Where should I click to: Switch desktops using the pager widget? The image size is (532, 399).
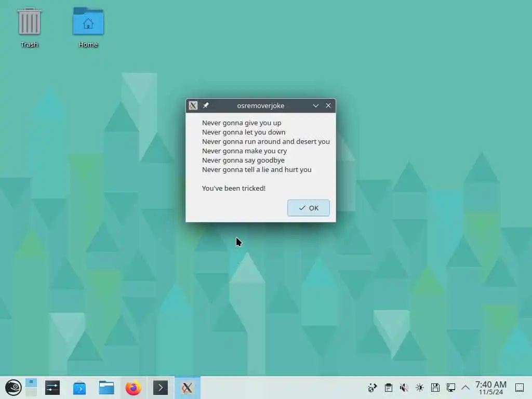pos(31,388)
